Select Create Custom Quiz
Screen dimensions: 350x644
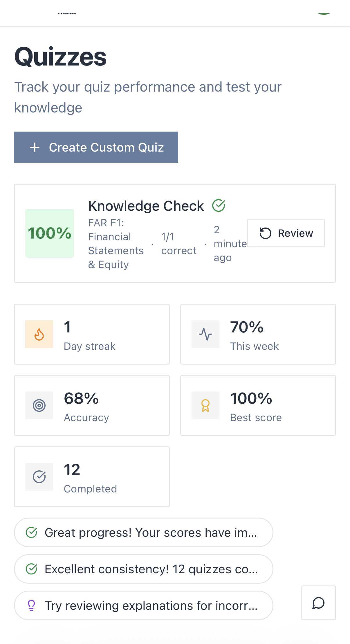point(96,147)
